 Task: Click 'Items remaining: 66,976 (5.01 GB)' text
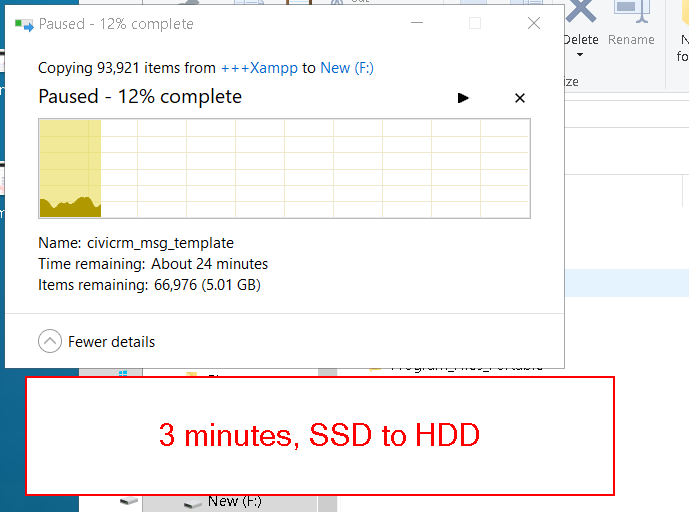coord(149,285)
